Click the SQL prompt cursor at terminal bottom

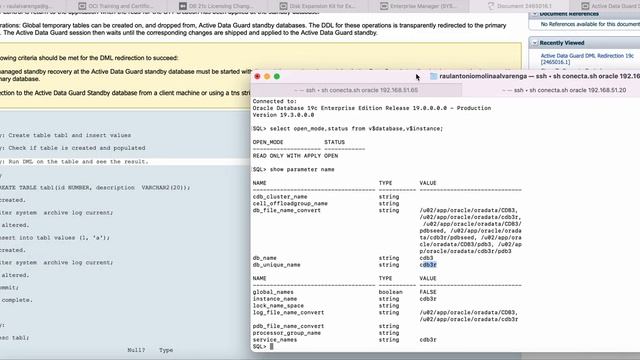271,347
